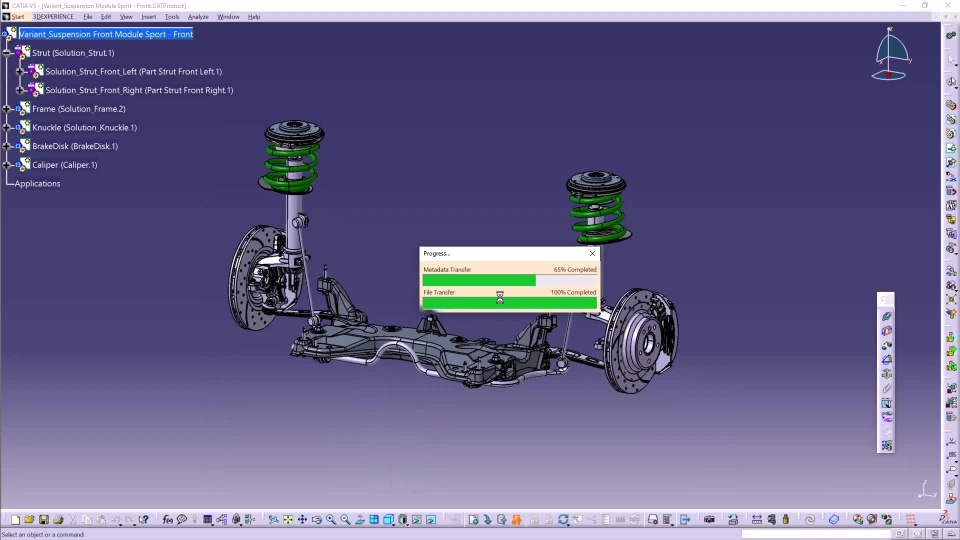Open the Help menu
This screenshot has width=960, height=540.
click(x=254, y=17)
